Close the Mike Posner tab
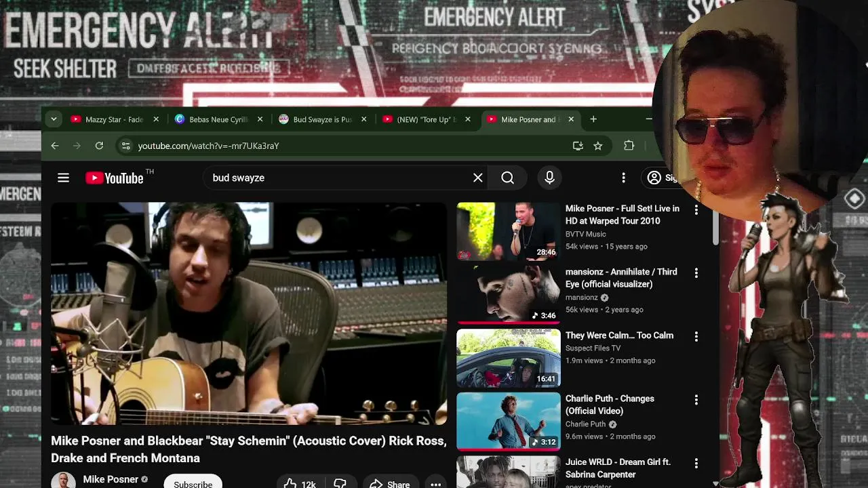The width and height of the screenshot is (868, 488). [571, 119]
